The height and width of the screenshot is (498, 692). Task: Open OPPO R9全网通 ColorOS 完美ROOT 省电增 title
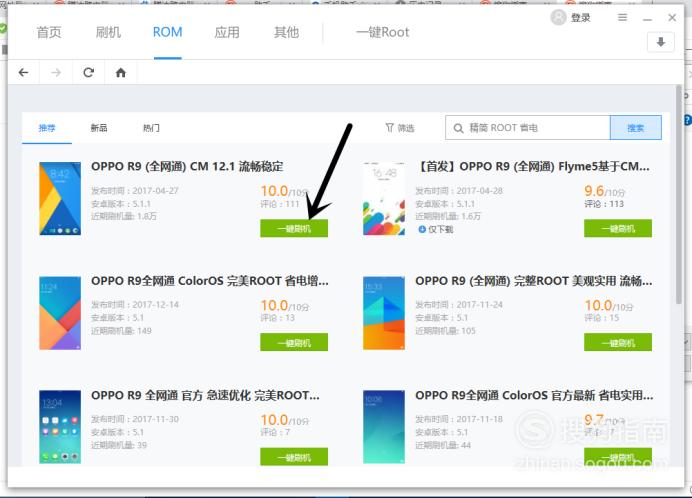[x=210, y=281]
